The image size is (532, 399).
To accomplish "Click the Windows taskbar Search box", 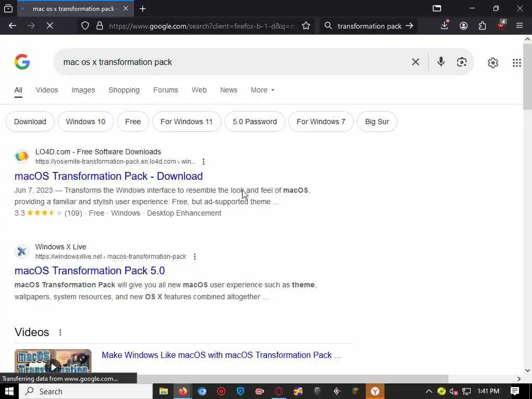I will 86,391.
